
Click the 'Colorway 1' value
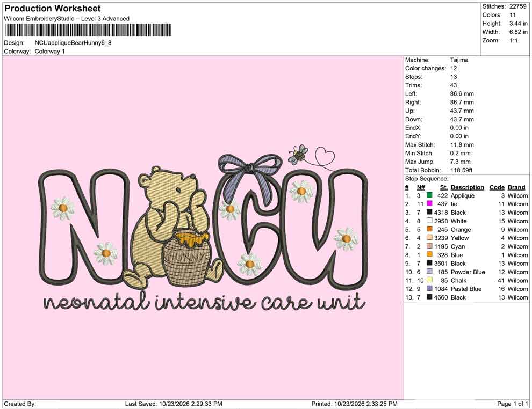coord(49,52)
